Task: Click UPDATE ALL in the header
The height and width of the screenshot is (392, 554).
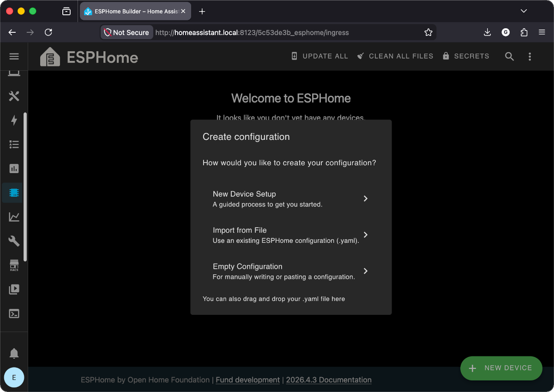Action: click(x=319, y=56)
